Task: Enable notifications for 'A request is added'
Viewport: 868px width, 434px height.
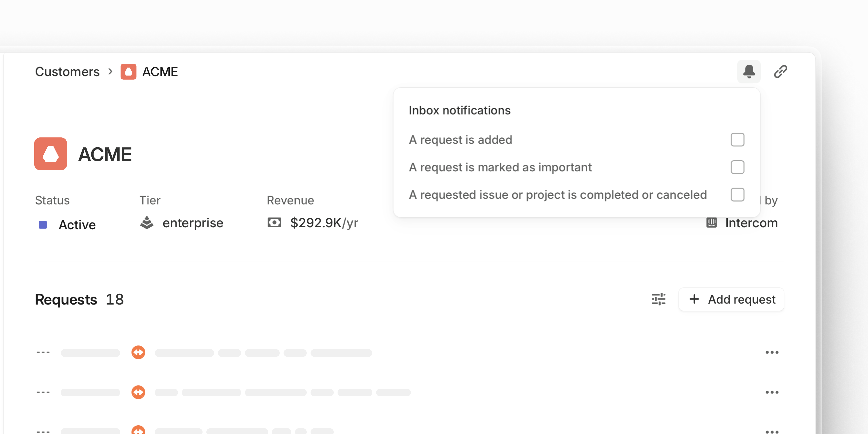Action: pyautogui.click(x=738, y=140)
